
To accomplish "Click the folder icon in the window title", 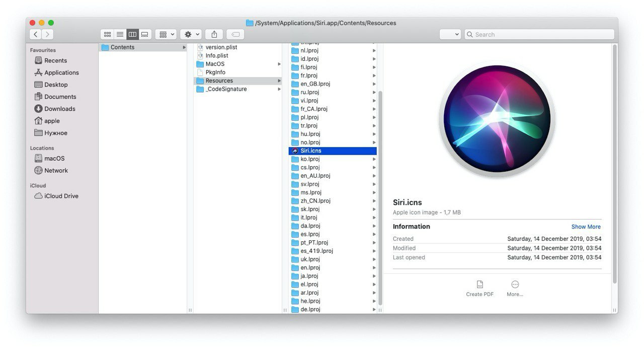I will (250, 23).
